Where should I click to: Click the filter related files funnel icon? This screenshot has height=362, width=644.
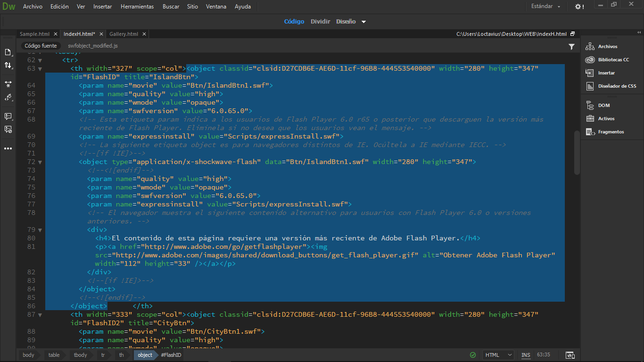(571, 46)
